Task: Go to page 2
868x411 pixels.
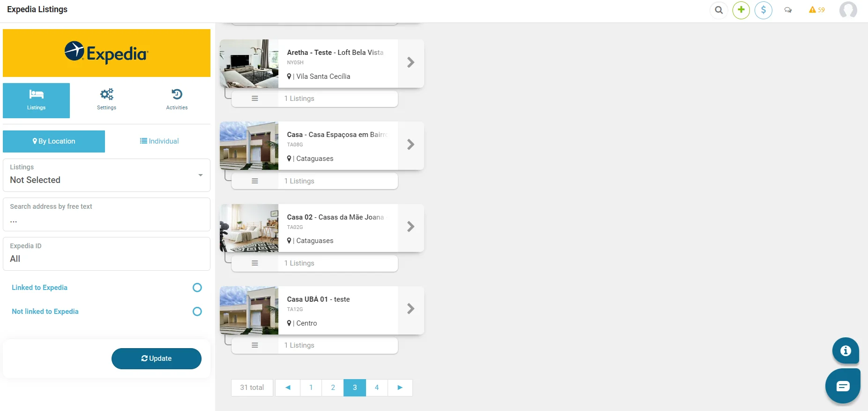Action: point(333,388)
